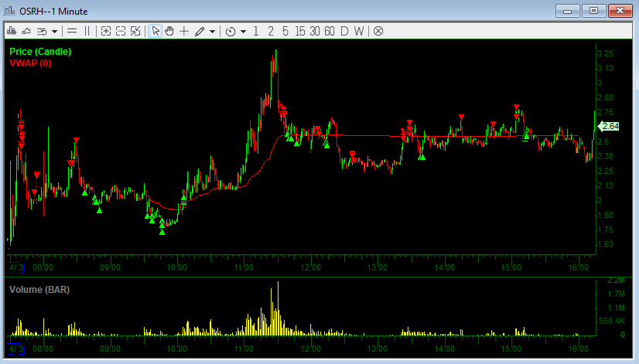Switch to the 60 minute interval
639x364 pixels.
tap(330, 31)
